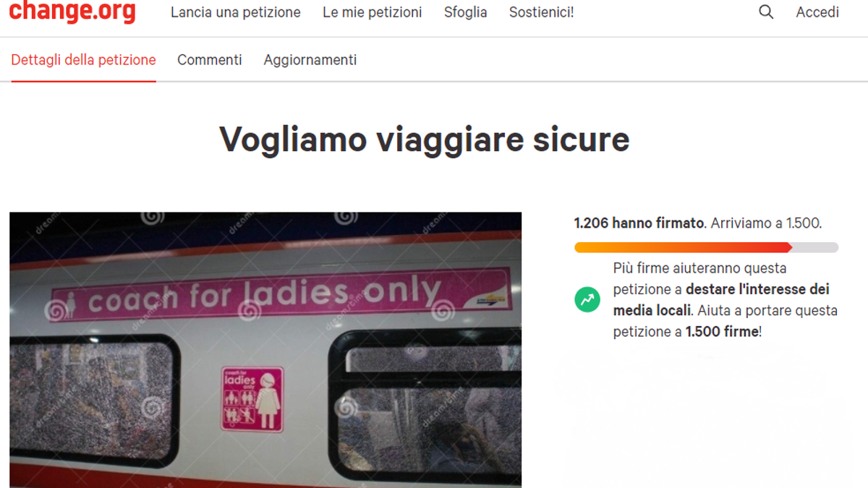Click the 1.206 hanno firmato count
The image size is (868, 488).
pos(639,223)
